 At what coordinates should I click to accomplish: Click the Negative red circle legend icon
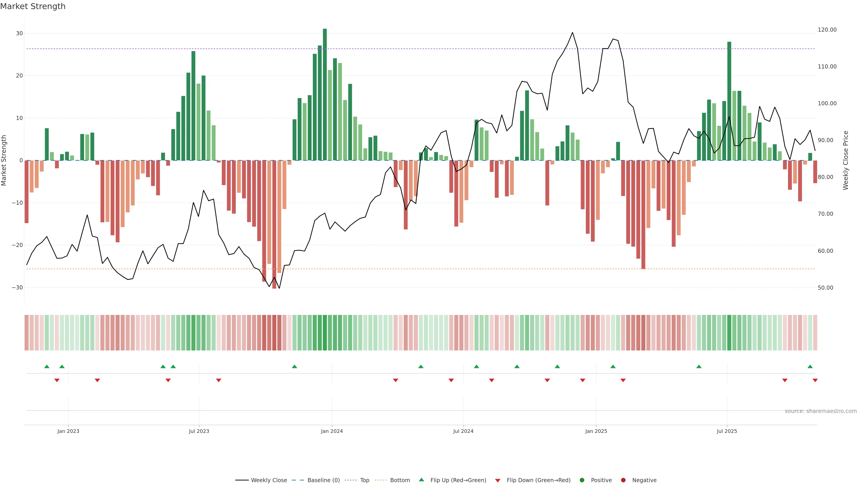623,480
